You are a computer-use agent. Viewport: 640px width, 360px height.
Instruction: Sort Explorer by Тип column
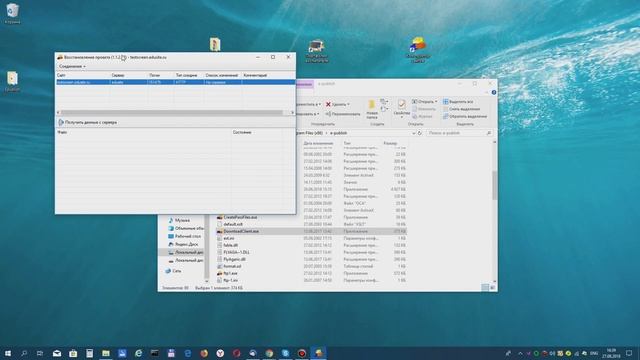[x=347, y=144]
